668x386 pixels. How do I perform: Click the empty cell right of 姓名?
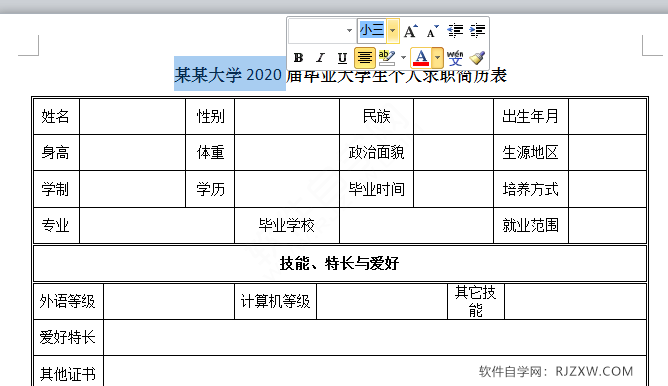point(132,116)
